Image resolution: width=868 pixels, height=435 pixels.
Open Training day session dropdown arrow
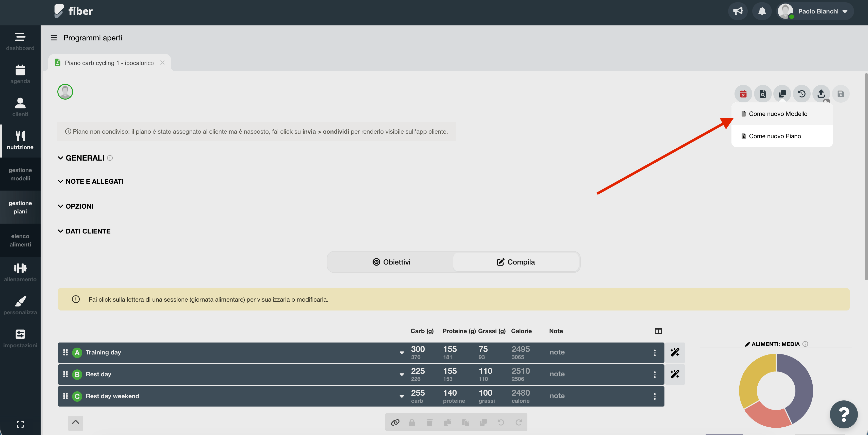[x=402, y=353]
